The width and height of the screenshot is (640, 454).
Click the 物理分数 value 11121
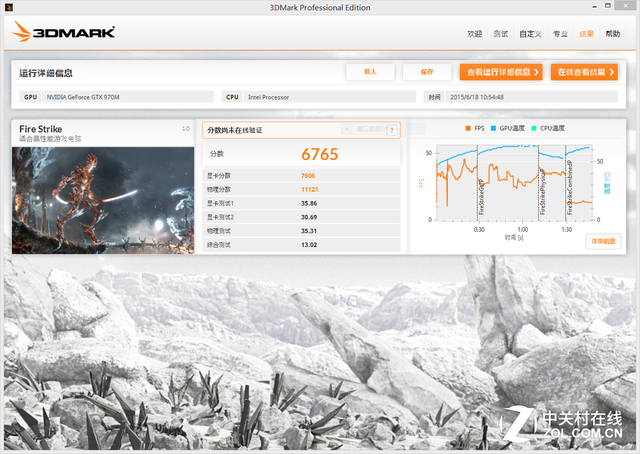click(x=310, y=189)
